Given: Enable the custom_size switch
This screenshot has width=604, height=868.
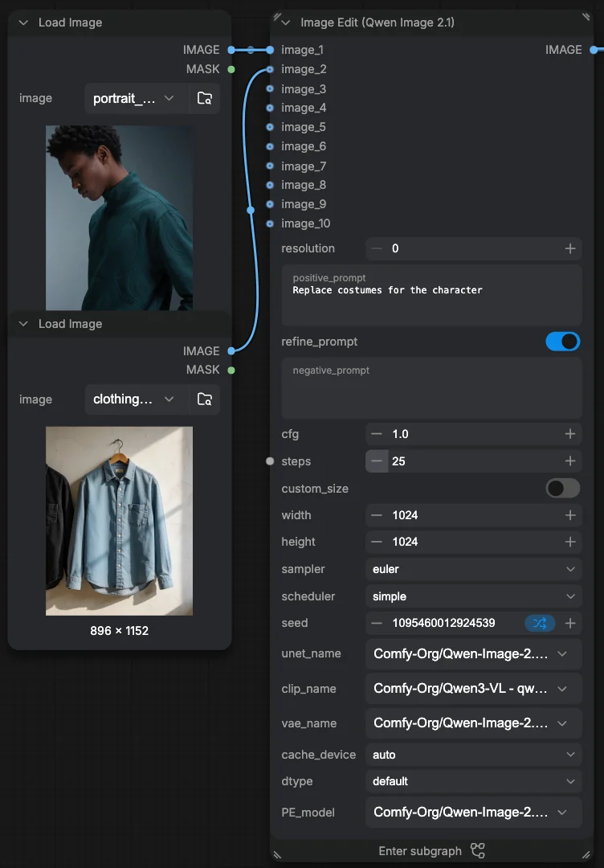Looking at the screenshot, I should [x=562, y=489].
